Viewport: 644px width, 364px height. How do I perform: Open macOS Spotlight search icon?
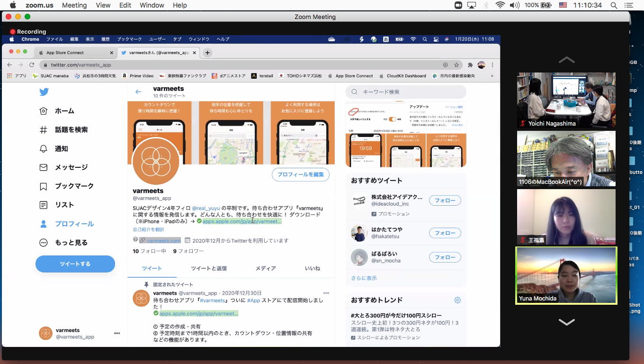(x=614, y=5)
